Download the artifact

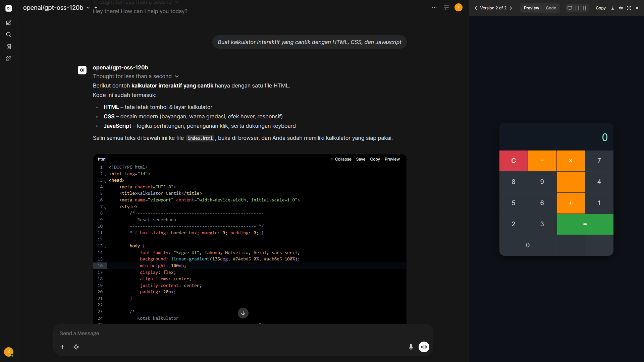click(613, 8)
